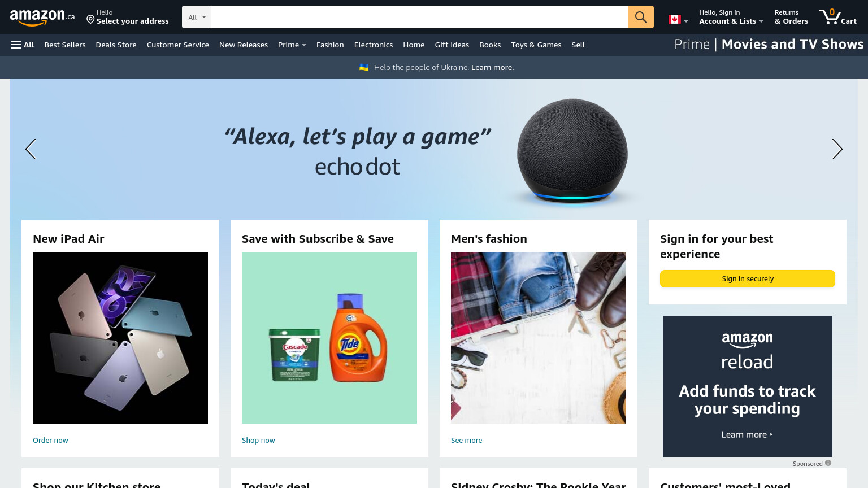
Task: Click the Sponsored ad info icon
Action: click(828, 463)
